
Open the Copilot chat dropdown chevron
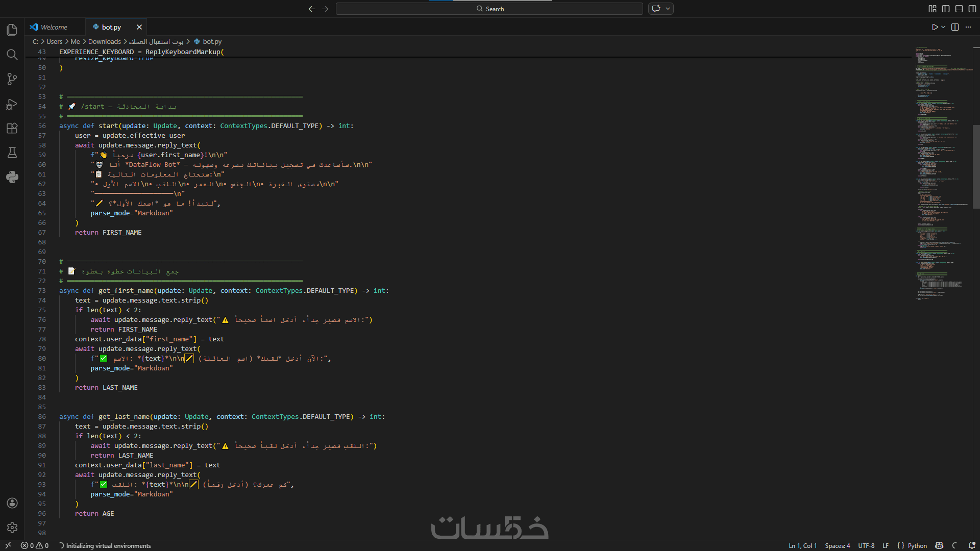668,9
